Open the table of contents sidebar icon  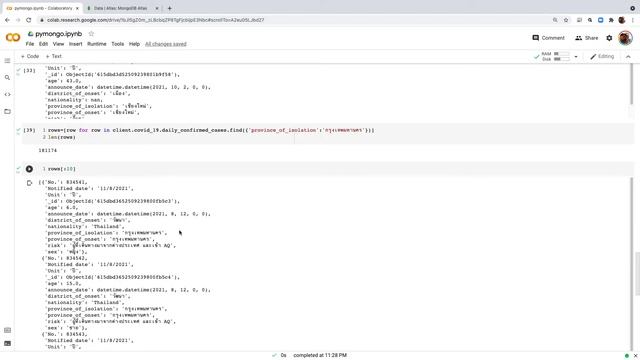(x=7, y=61)
